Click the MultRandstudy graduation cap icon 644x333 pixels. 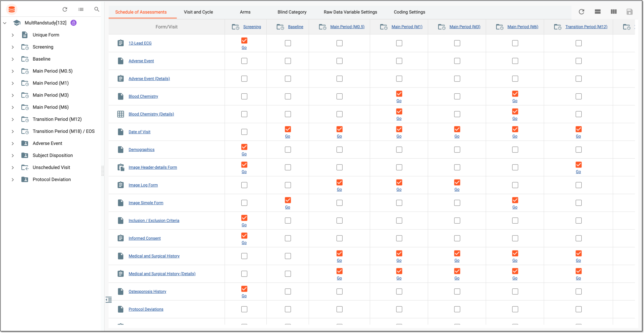click(x=17, y=23)
